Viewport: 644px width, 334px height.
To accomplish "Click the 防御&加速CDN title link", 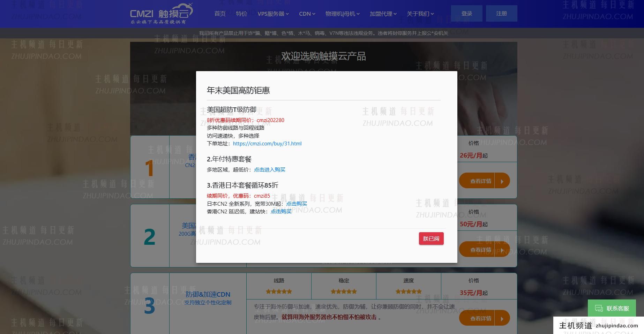I will coord(208,294).
